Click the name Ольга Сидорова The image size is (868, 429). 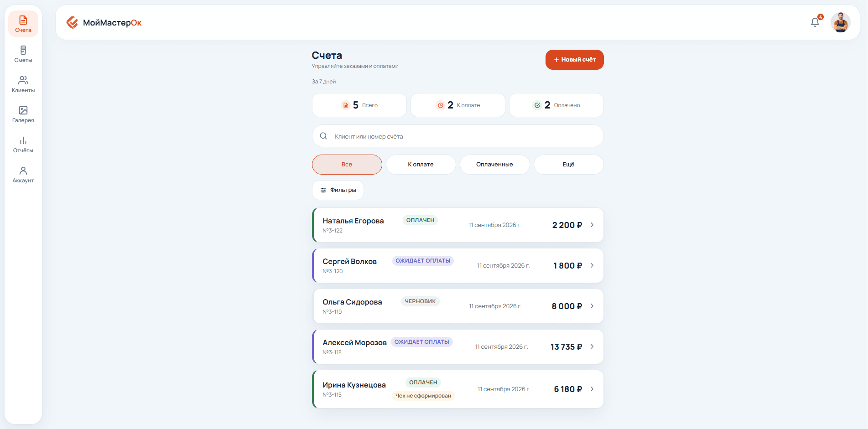(x=352, y=302)
